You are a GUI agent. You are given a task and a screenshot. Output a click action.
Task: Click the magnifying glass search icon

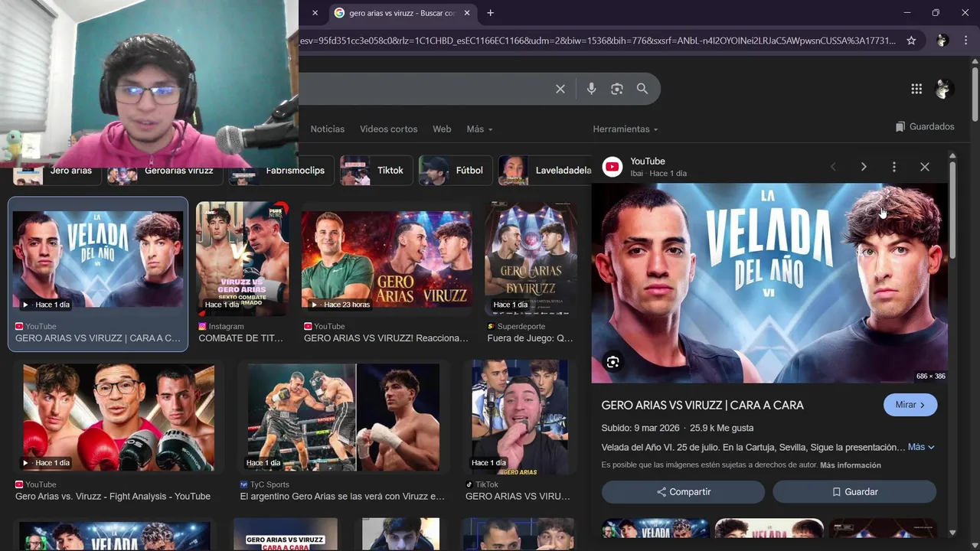click(642, 89)
